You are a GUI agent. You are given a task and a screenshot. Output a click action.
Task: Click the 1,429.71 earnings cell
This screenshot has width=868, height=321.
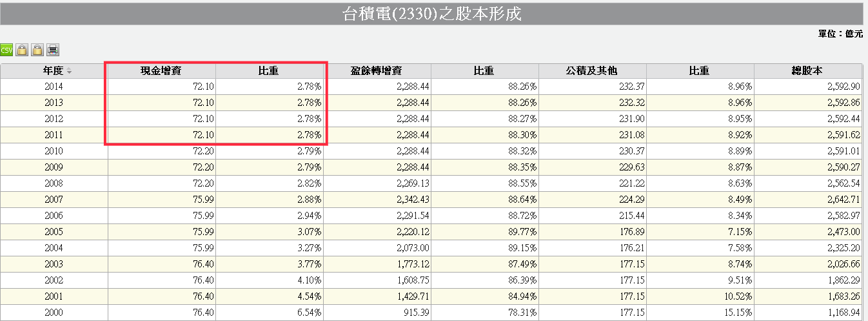tap(377, 296)
